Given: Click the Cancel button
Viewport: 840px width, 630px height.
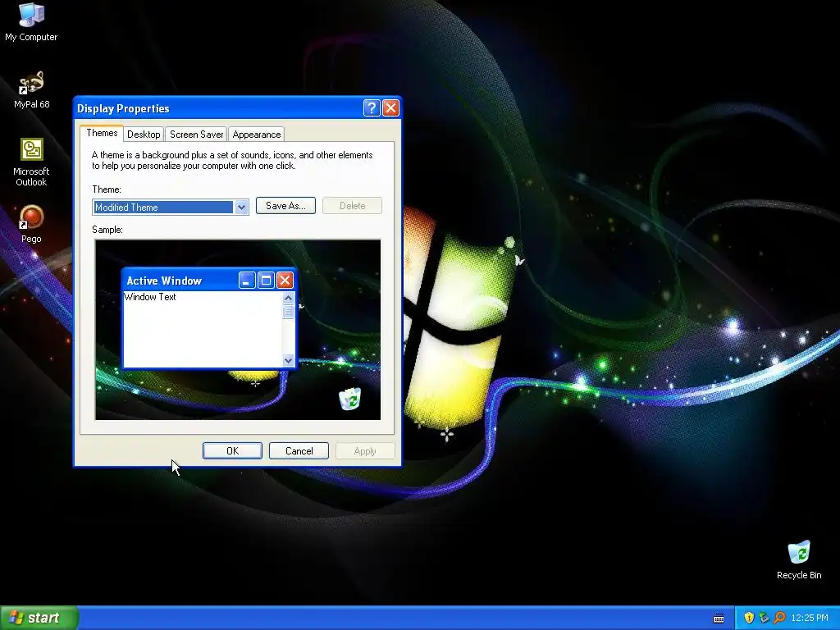Looking at the screenshot, I should (299, 451).
